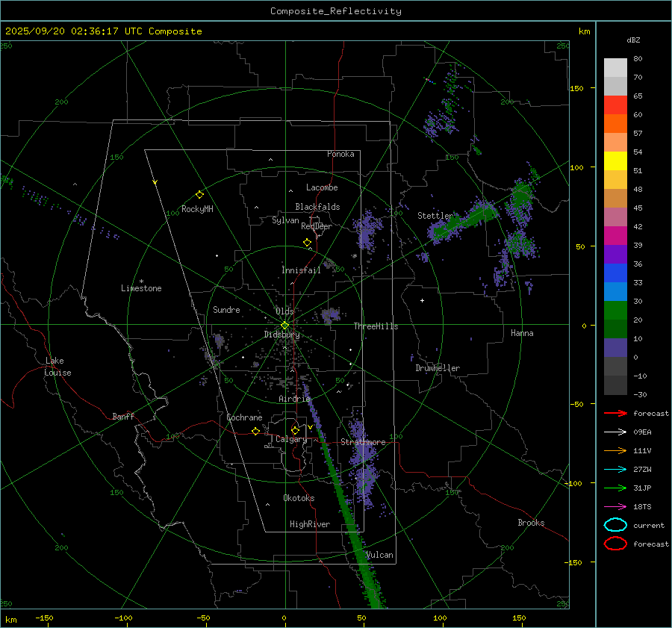Select the cyan 27ZW arrow icon
This screenshot has height=628, width=672.
(615, 469)
